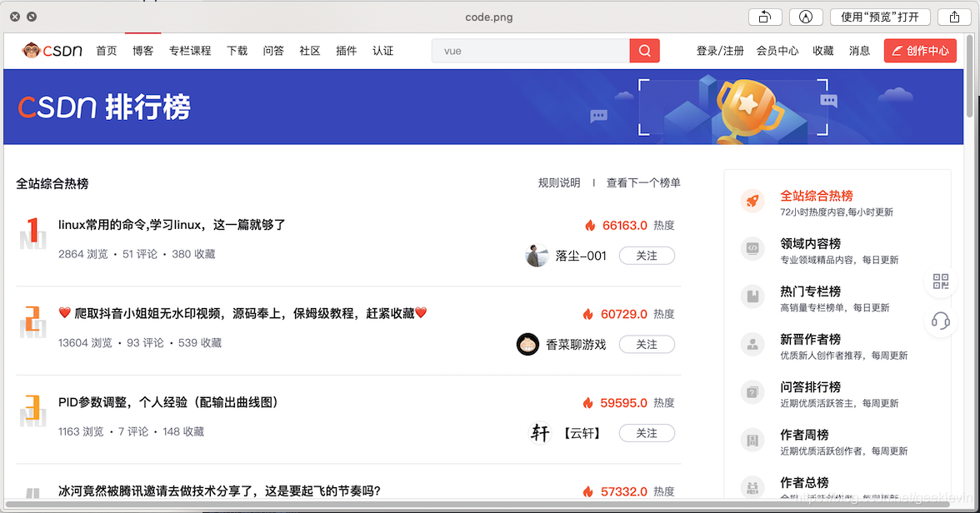Click avatar of author 【云轩】
This screenshot has width=980, height=513.
pyautogui.click(x=540, y=432)
